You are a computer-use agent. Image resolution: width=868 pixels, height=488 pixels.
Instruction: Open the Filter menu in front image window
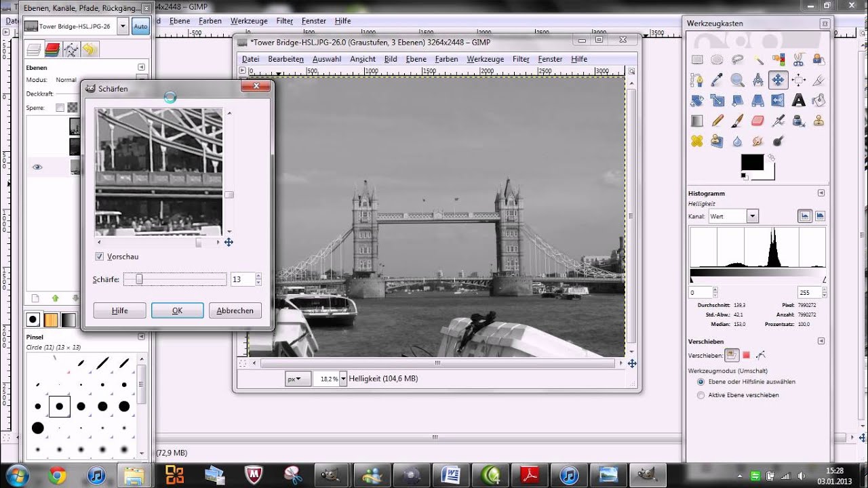(521, 59)
